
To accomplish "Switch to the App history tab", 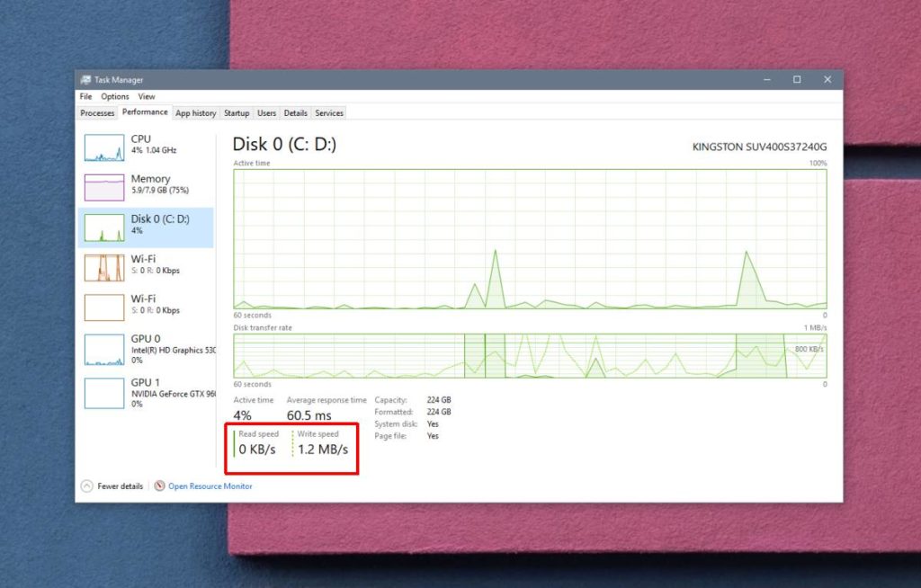I will coord(195,112).
